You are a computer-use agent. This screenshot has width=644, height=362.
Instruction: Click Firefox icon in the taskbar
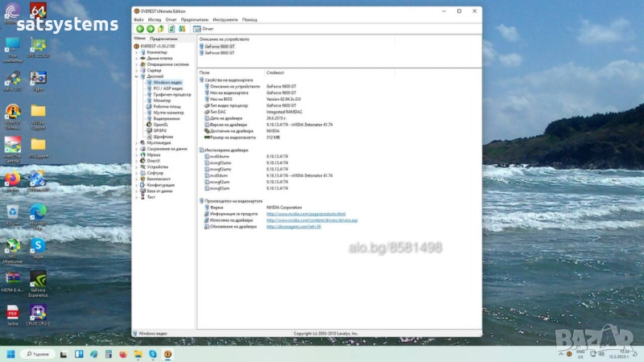coord(122,354)
